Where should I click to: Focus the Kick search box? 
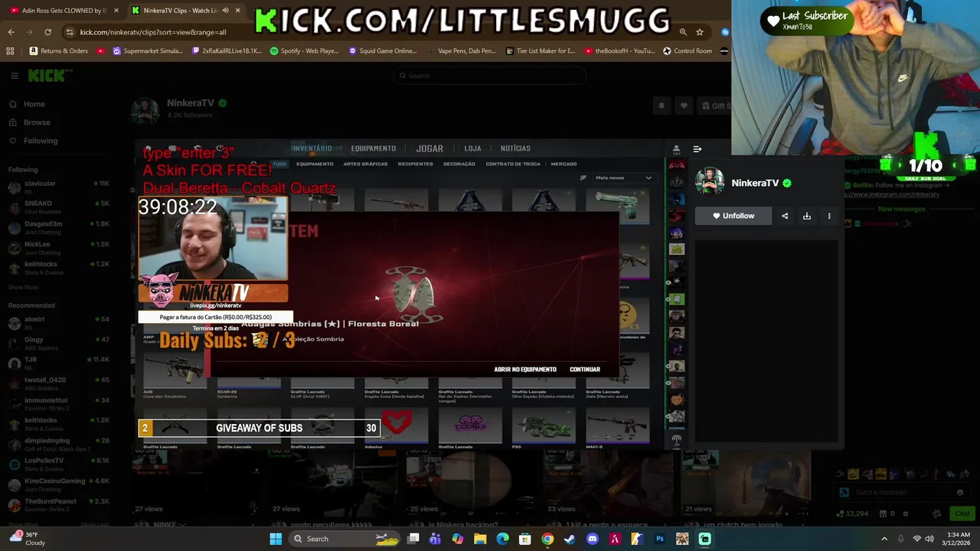coord(490,76)
